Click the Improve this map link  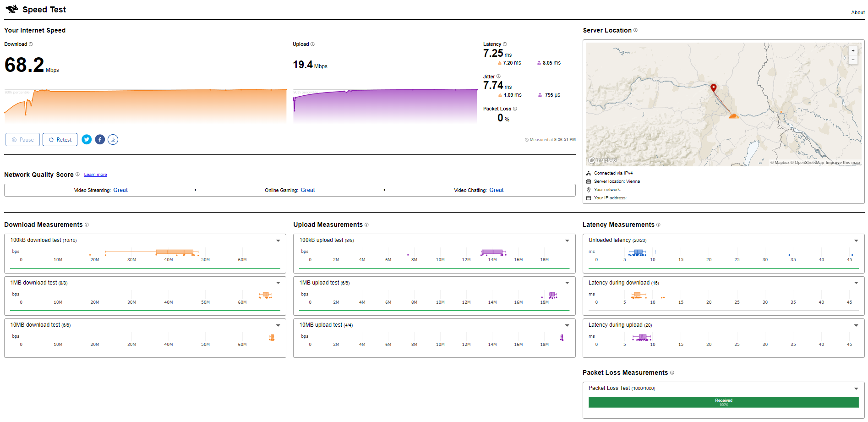point(843,162)
